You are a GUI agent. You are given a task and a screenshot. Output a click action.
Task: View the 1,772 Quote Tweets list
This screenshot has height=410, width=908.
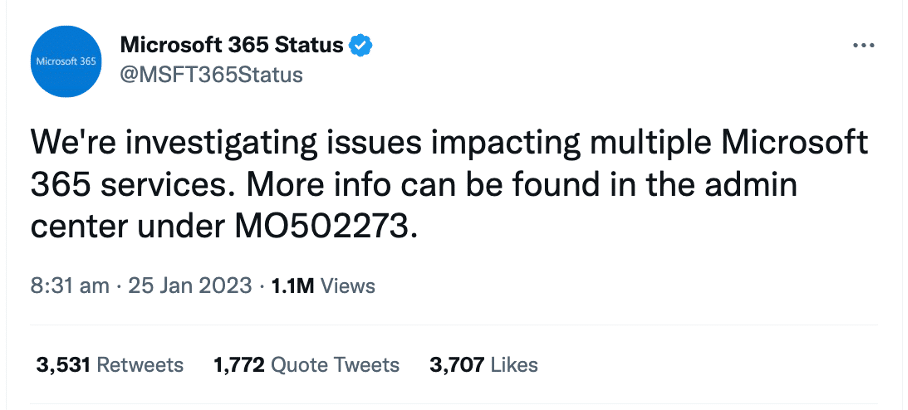click(x=306, y=365)
